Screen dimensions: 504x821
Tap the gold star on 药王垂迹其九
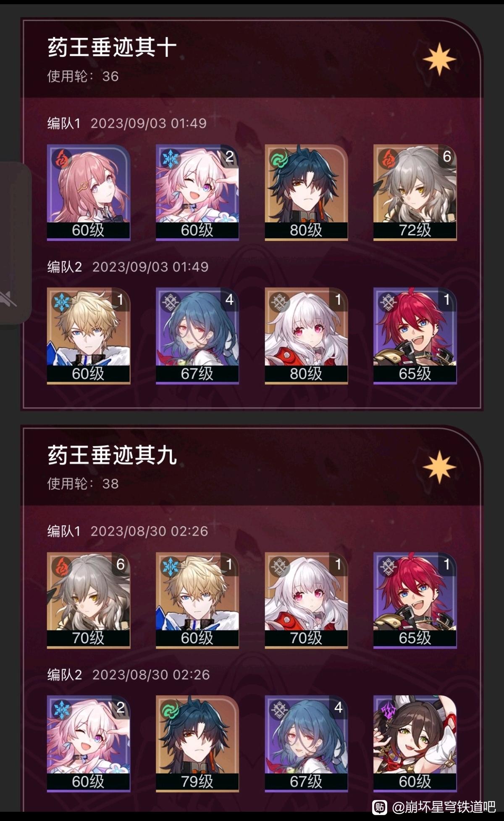point(439,467)
